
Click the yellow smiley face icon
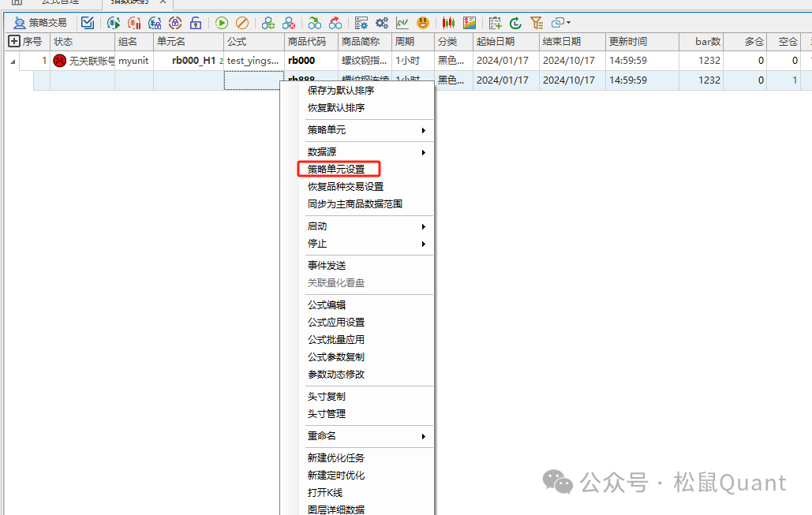423,22
